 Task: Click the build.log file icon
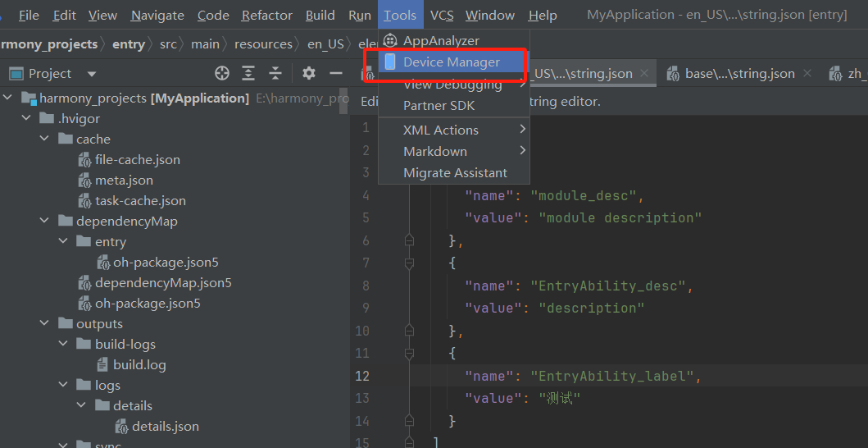pyautogui.click(x=103, y=365)
